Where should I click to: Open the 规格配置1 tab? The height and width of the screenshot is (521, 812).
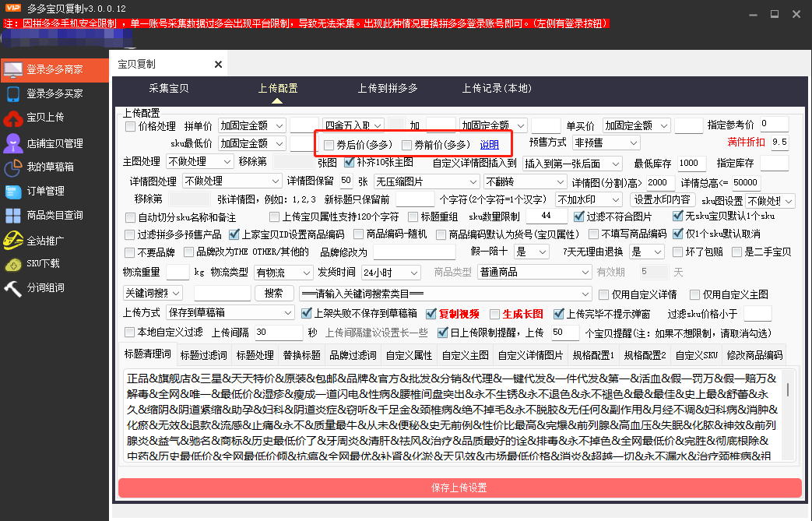(x=593, y=355)
